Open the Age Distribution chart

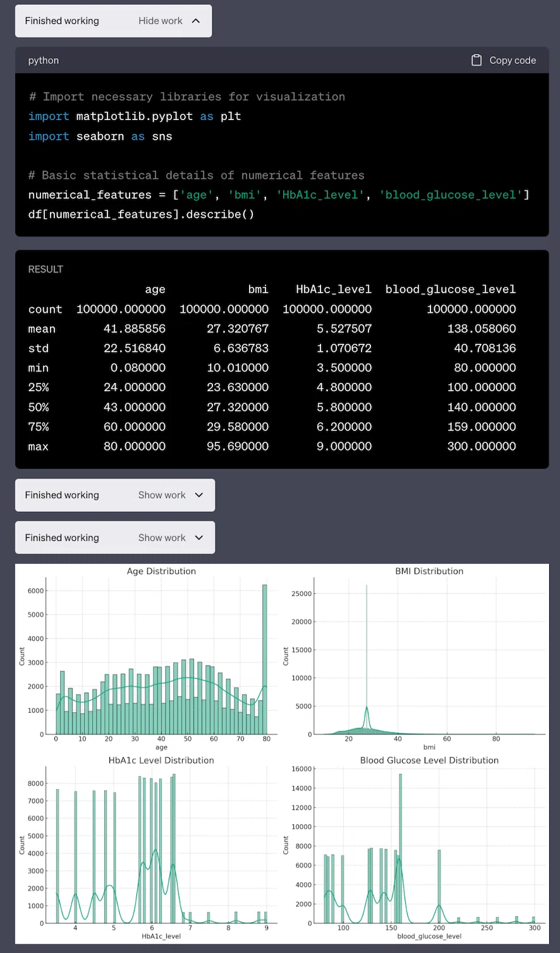149,657
